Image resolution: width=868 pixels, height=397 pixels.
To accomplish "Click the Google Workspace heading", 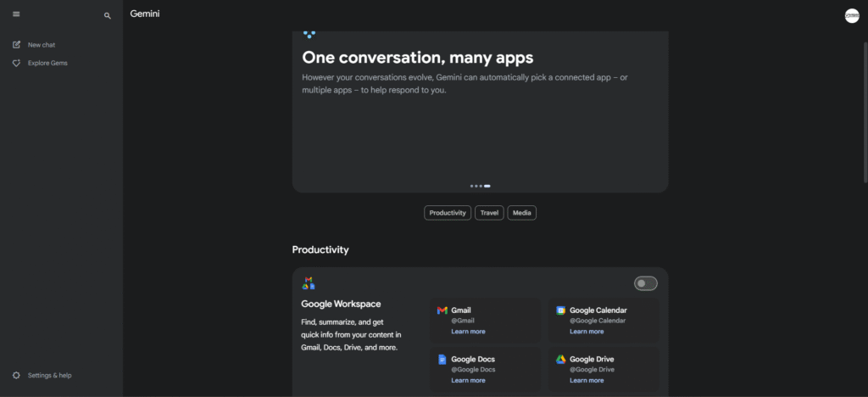I will [341, 304].
